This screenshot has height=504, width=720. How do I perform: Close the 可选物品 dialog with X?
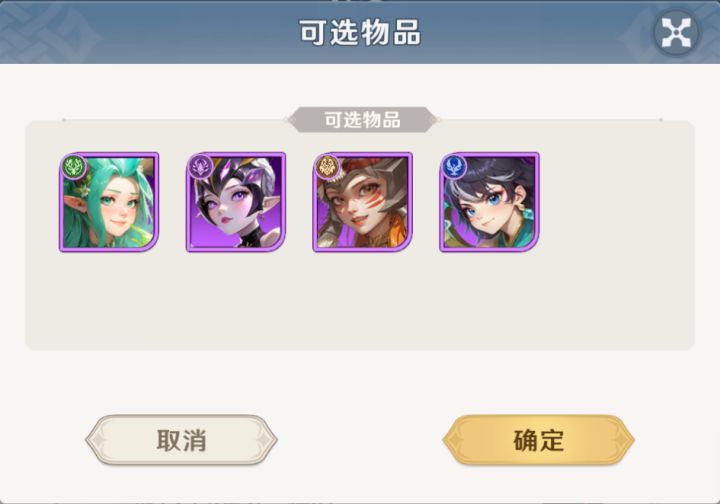tap(676, 33)
